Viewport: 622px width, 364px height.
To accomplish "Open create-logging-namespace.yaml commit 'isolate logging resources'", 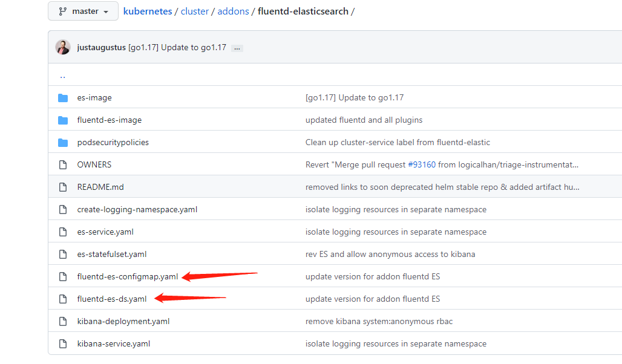I will pos(396,210).
